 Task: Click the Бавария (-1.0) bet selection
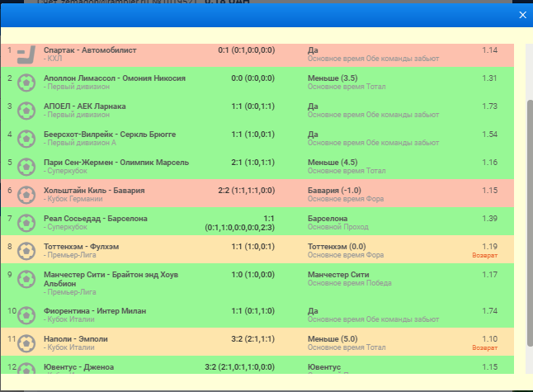tap(346, 195)
